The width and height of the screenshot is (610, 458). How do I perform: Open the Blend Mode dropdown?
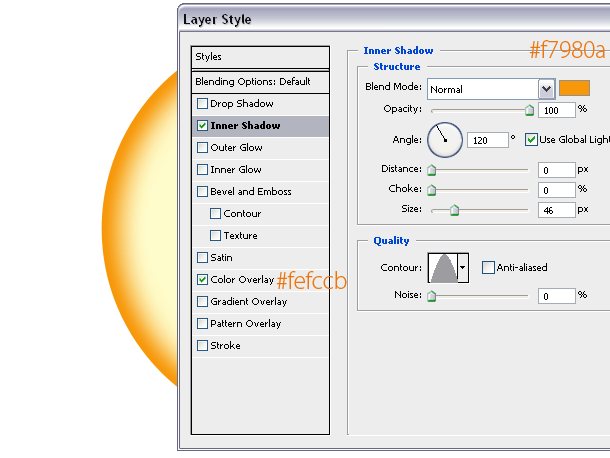pos(546,89)
